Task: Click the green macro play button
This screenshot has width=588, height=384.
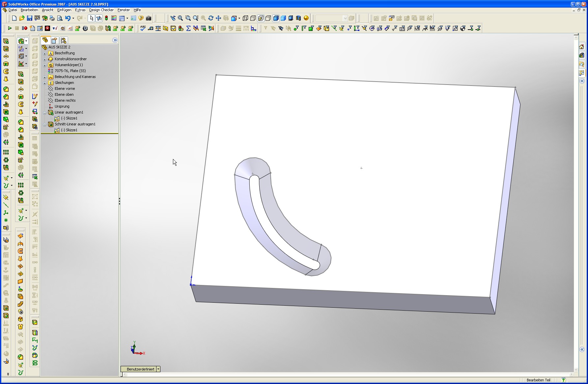Action: point(10,28)
